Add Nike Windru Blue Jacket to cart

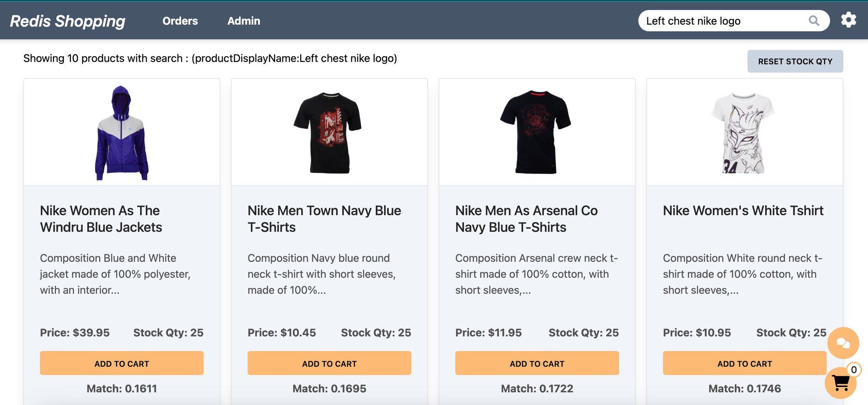tap(122, 363)
